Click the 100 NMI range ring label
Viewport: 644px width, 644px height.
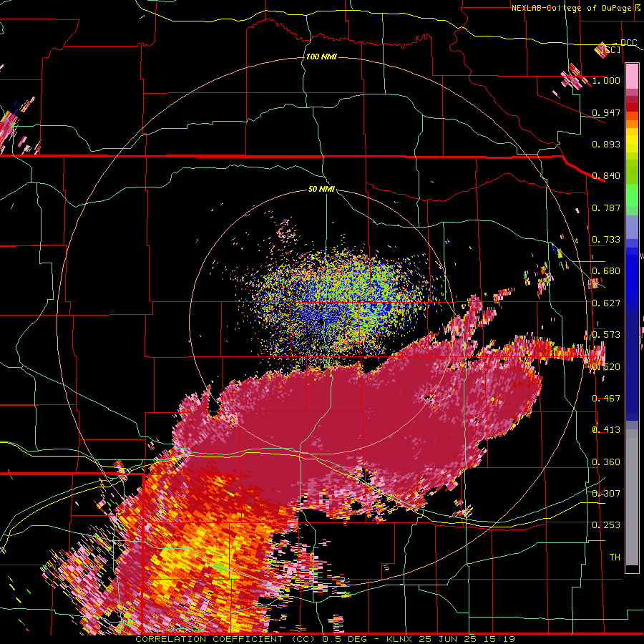click(x=321, y=57)
